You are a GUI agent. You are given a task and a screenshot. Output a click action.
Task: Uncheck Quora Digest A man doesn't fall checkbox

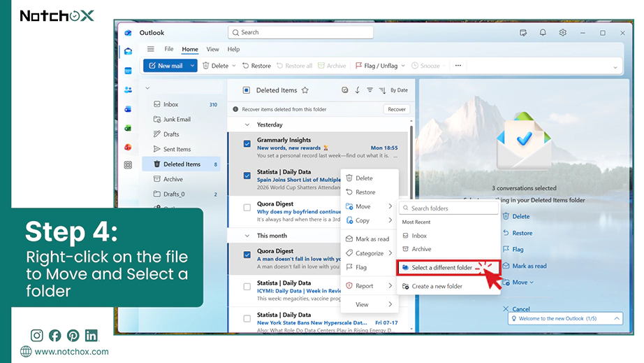(x=247, y=255)
